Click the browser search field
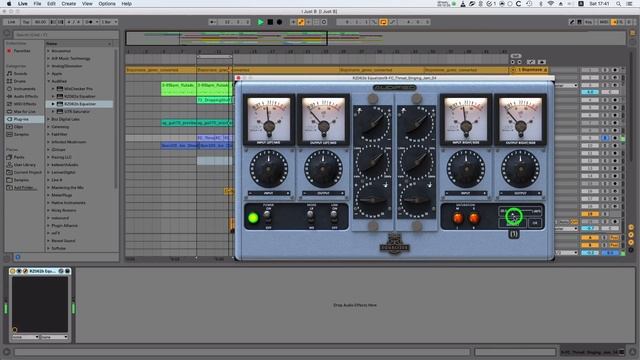The height and width of the screenshot is (360, 640). (65, 35)
